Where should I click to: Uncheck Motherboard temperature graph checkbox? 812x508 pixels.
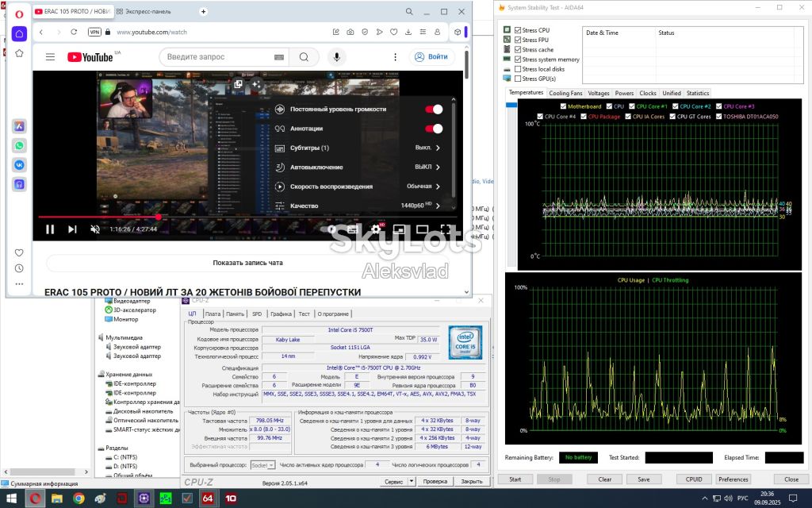click(564, 106)
